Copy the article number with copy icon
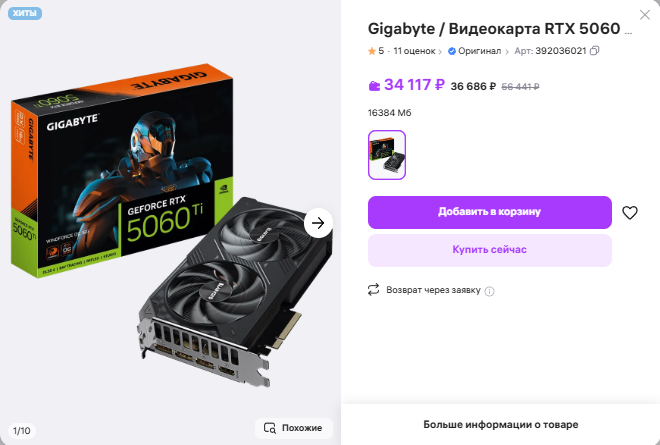The image size is (660, 445). (594, 51)
